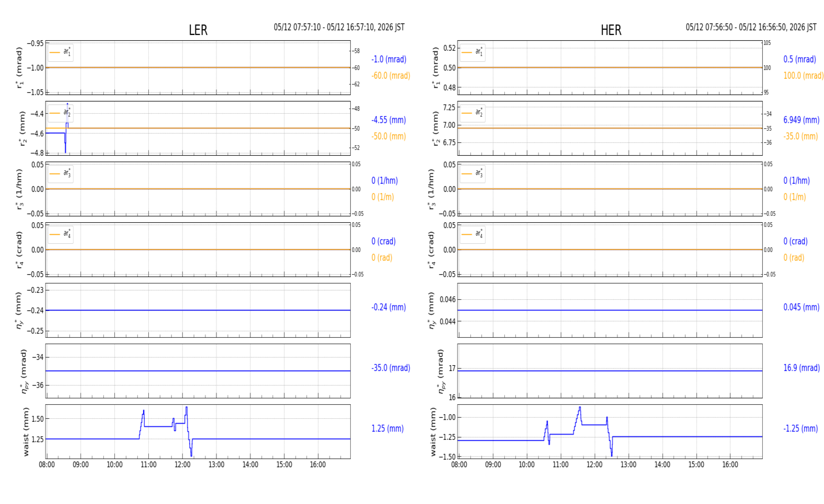Click the -4.55 (mm) value label
The height and width of the screenshot is (504, 824).
click(x=389, y=120)
